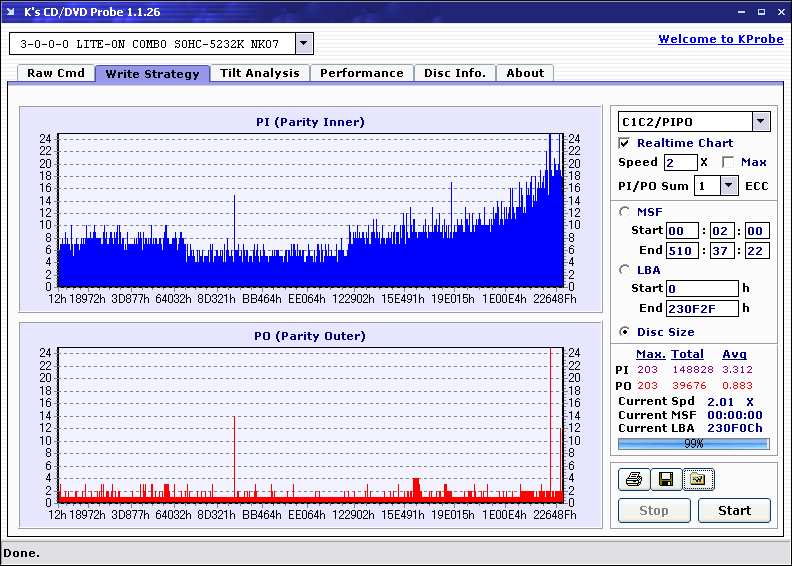Image resolution: width=792 pixels, height=566 pixels.
Task: Select the LBA radio button
Action: pos(625,270)
